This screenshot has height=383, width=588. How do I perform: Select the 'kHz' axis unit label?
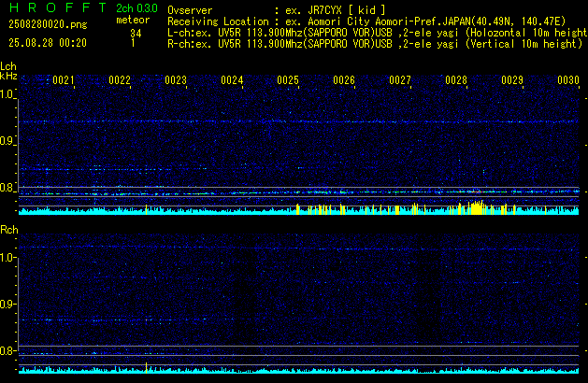point(8,76)
